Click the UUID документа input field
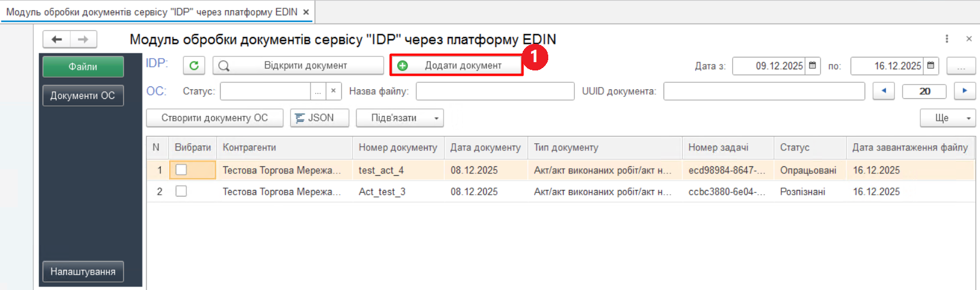Viewport: 980px width, 290px height. [x=764, y=91]
